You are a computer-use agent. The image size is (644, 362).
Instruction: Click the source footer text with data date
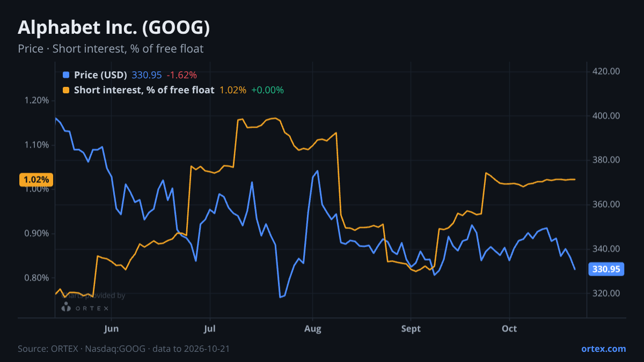124,349
